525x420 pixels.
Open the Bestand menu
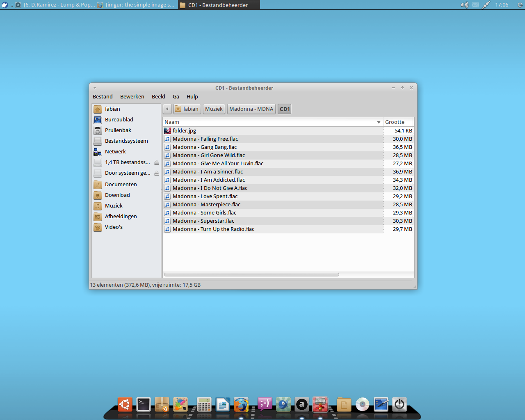103,97
